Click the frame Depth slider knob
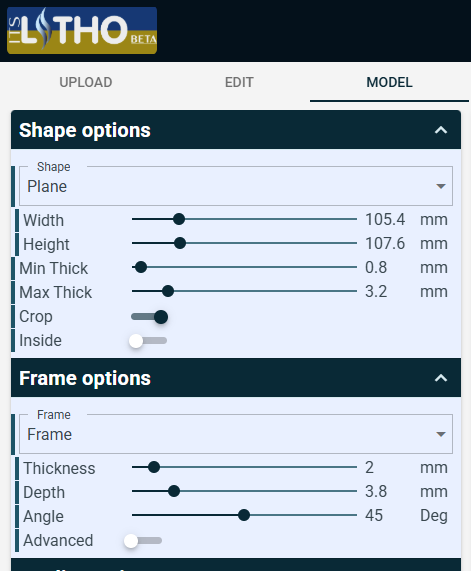This screenshot has height=571, width=471. [174, 491]
